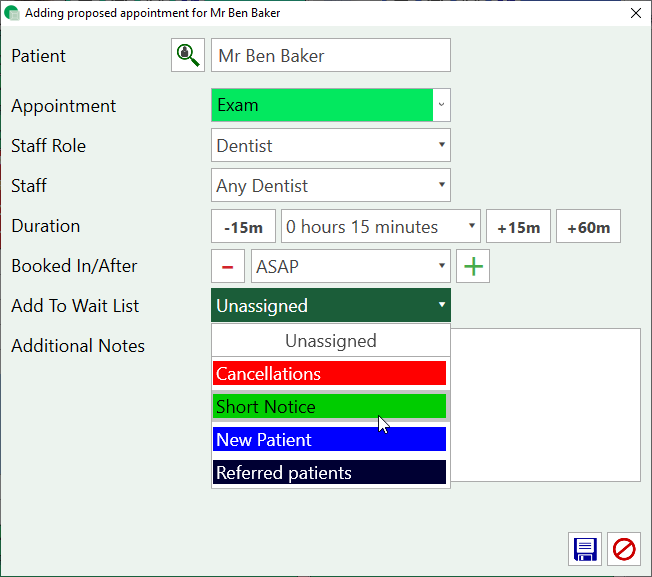This screenshot has height=577, width=652.
Task: Click the red minus Booked In/After button
Action: [227, 267]
